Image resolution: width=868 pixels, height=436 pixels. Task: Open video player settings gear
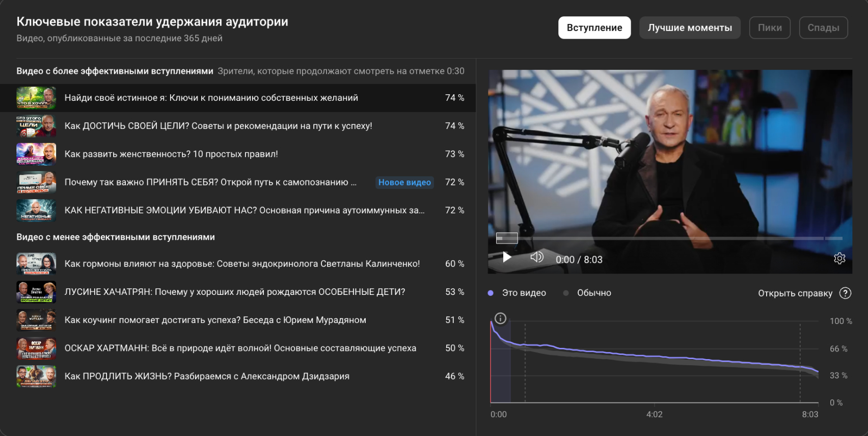tap(839, 258)
